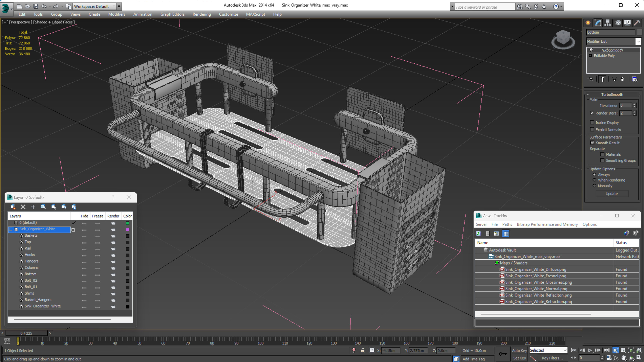Open Configure Modifier Sets icon
The height and width of the screenshot is (362, 644).
pos(635,79)
